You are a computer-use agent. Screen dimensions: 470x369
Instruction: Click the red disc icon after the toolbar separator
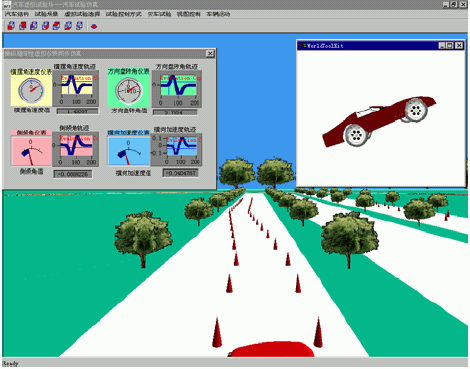[x=94, y=26]
